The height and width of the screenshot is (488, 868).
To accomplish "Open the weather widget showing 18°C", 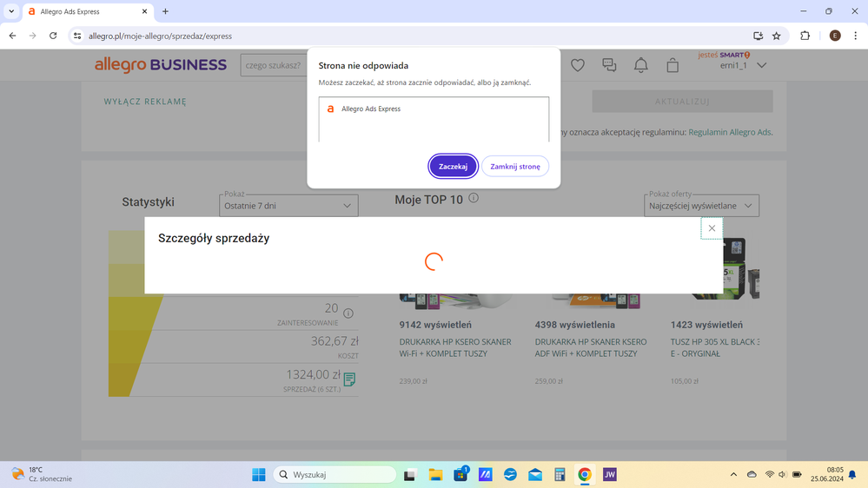I will 42,475.
